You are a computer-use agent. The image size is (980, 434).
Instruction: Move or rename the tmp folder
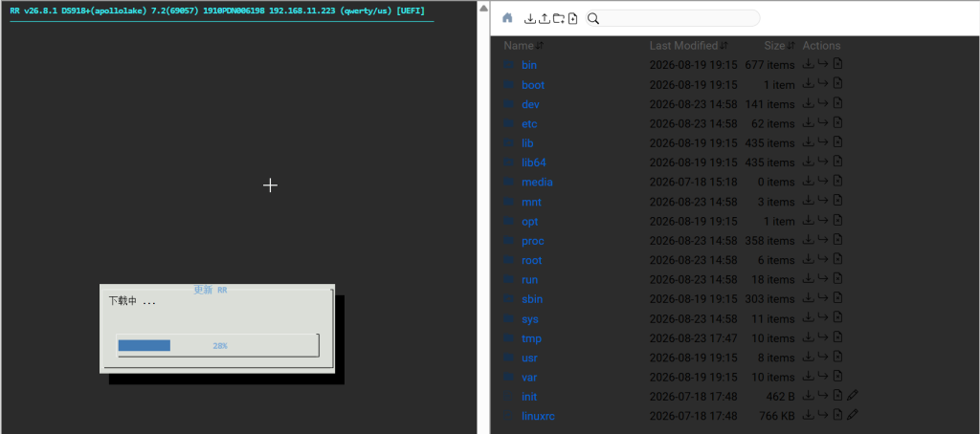(822, 336)
